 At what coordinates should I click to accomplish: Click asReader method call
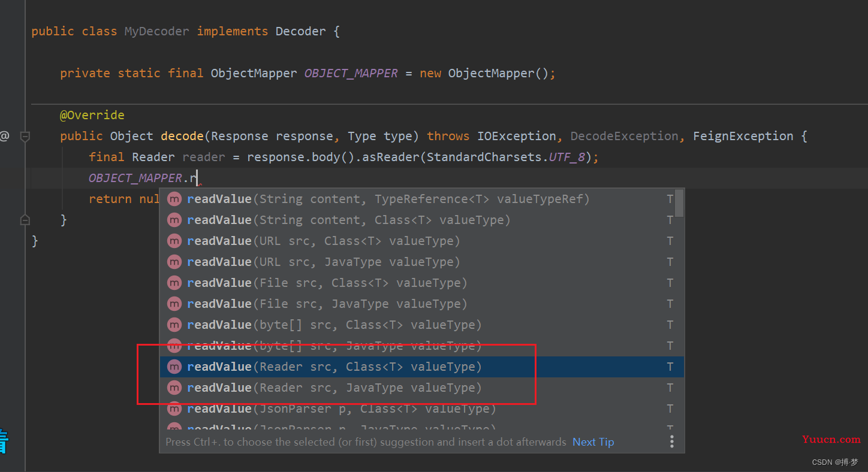[x=391, y=157]
